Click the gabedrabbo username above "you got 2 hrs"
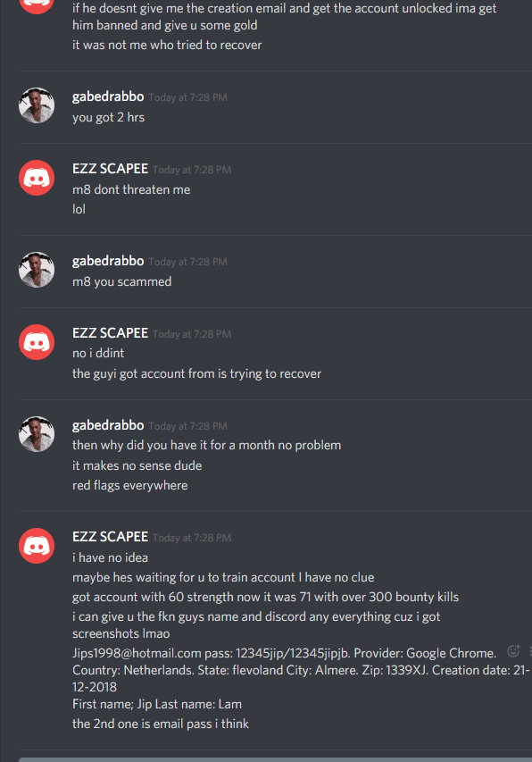The width and height of the screenshot is (532, 762). tap(108, 96)
